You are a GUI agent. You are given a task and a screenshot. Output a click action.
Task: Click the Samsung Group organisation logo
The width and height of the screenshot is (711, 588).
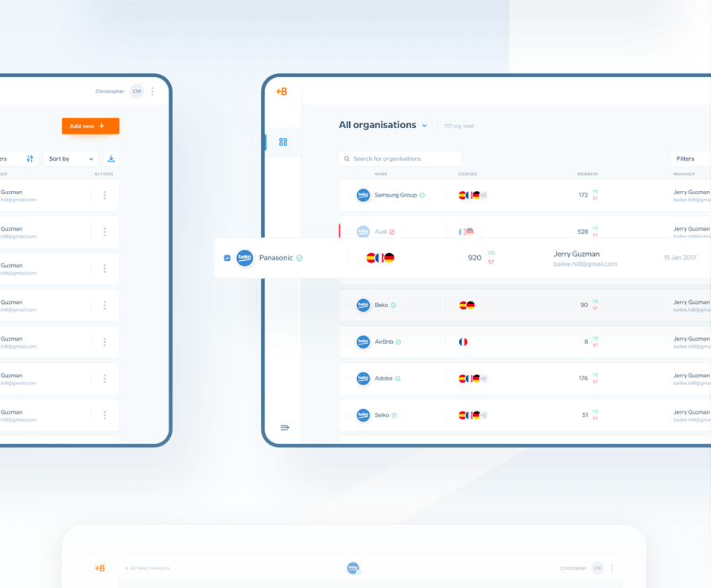point(363,195)
